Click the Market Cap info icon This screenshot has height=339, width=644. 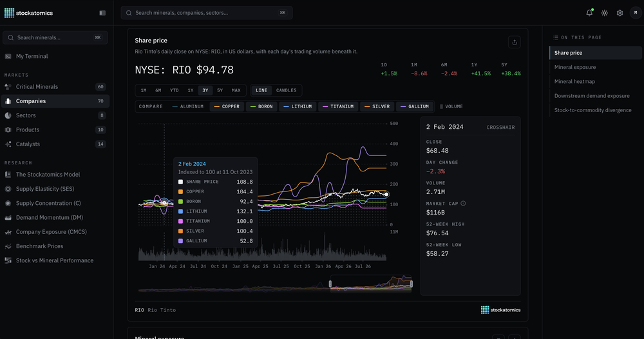463,204
